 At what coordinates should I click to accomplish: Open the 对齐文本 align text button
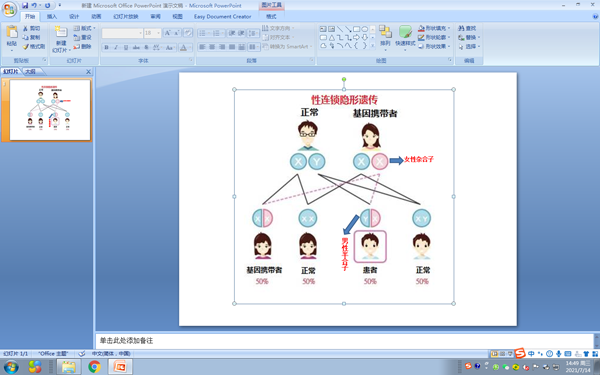[278, 38]
